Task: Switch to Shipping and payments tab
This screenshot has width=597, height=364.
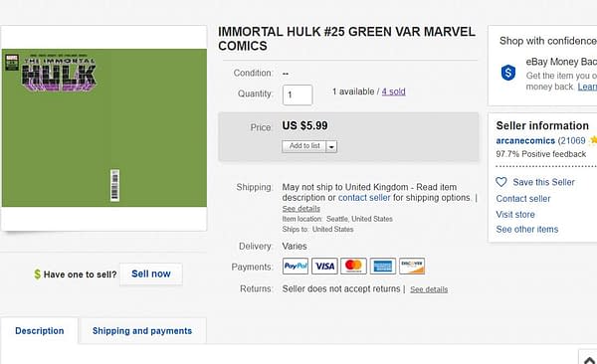Action: pyautogui.click(x=142, y=331)
